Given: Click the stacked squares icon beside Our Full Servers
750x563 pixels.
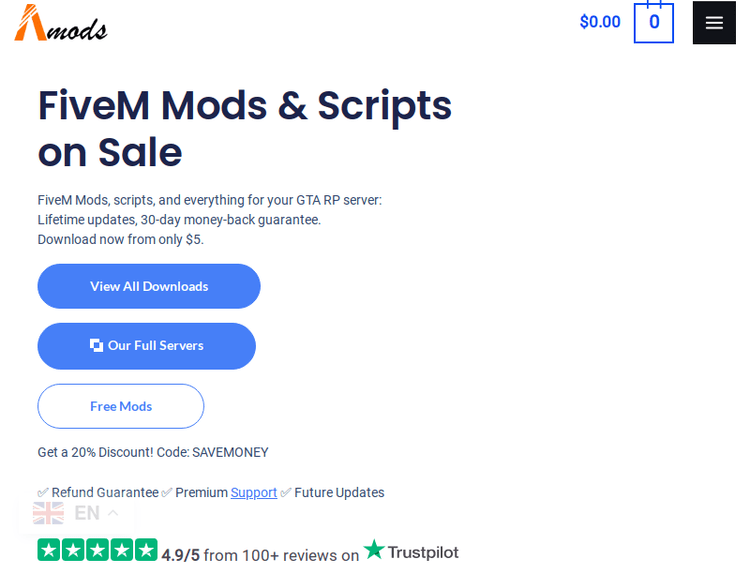Looking at the screenshot, I should (x=96, y=346).
